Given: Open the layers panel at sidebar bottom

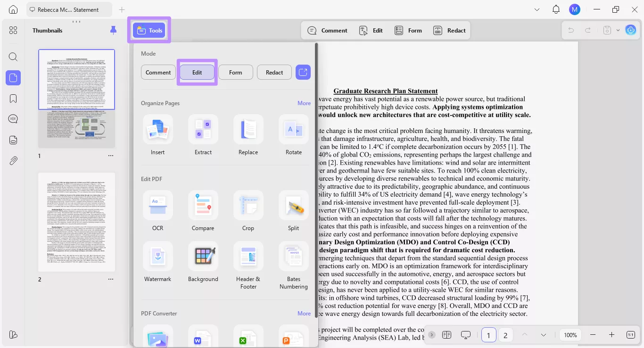Looking at the screenshot, I should tap(13, 334).
